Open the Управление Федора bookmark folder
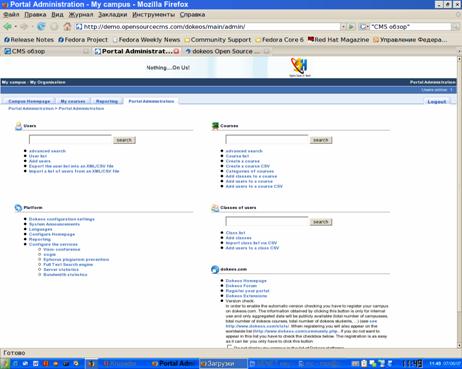The width and height of the screenshot is (462, 369). pyautogui.click(x=410, y=40)
